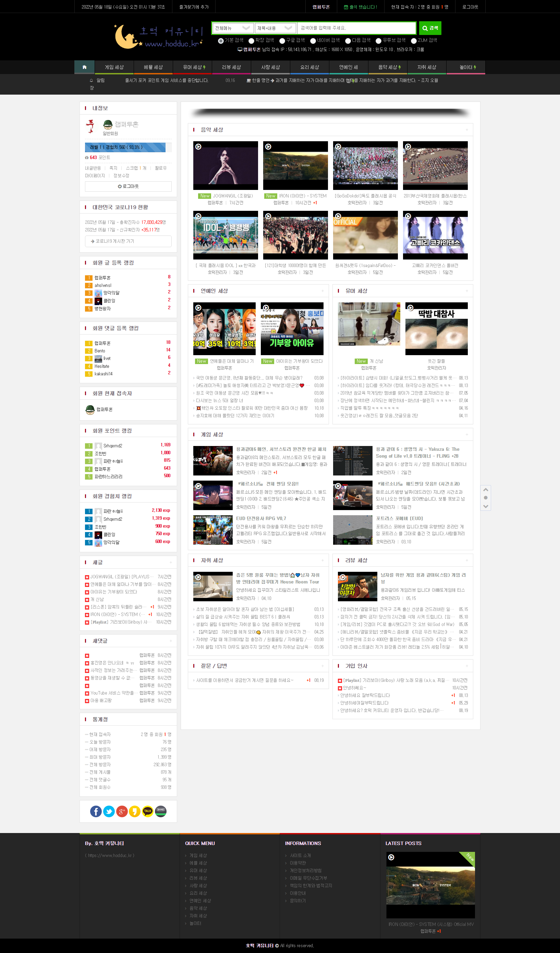
Task: Click 즐겨찾기에 추가 in top bar
Action: (x=194, y=7)
